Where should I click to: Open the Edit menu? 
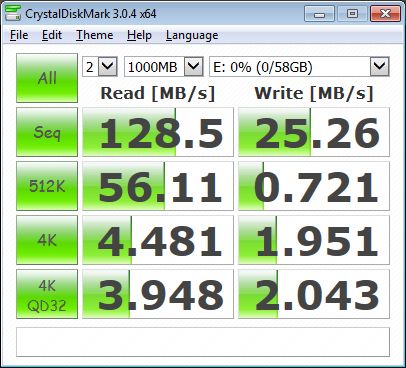click(52, 35)
